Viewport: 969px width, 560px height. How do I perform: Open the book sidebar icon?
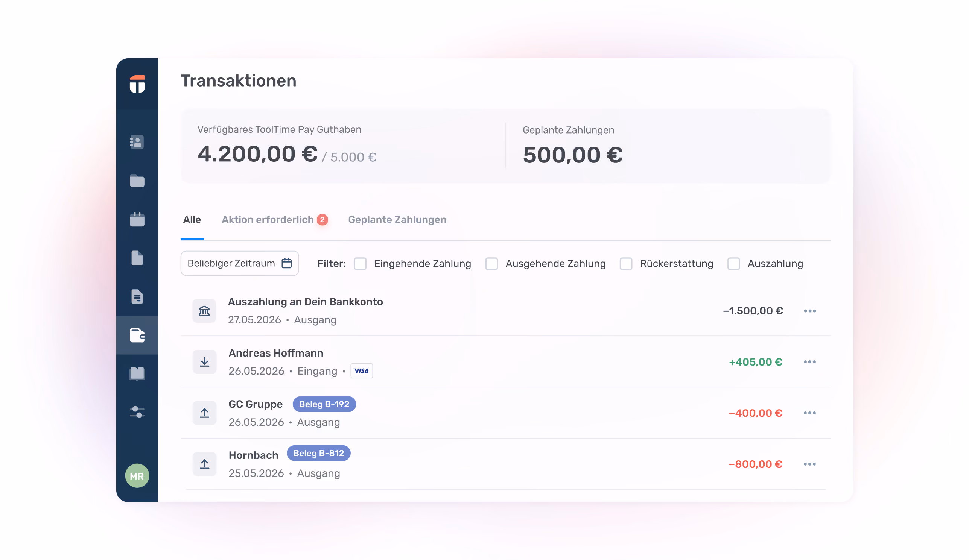[x=137, y=373]
